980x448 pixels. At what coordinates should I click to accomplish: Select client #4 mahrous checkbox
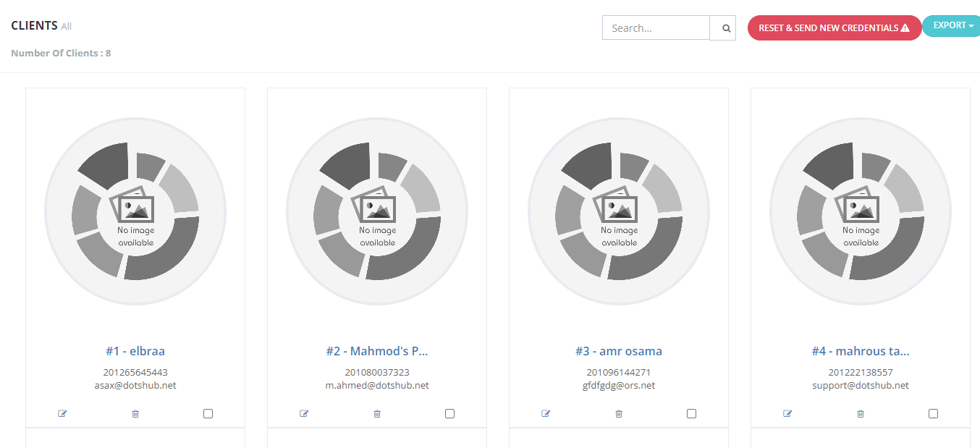[934, 414]
